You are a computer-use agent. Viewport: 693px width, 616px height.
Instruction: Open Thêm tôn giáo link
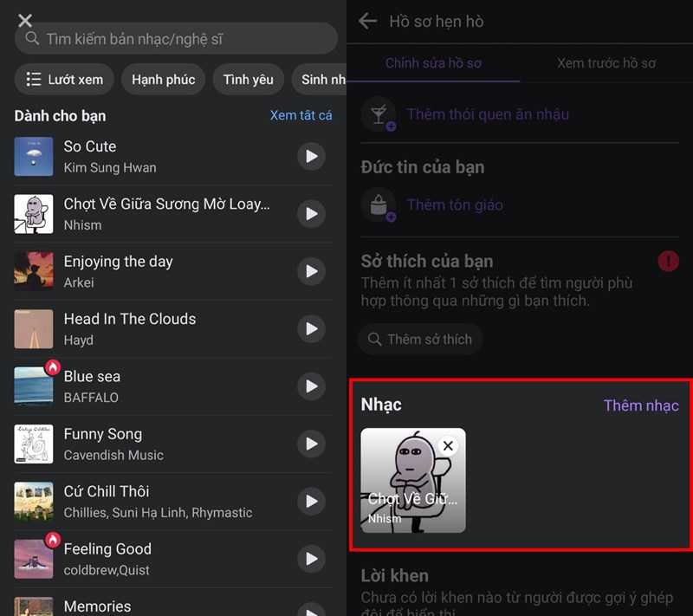(x=455, y=204)
